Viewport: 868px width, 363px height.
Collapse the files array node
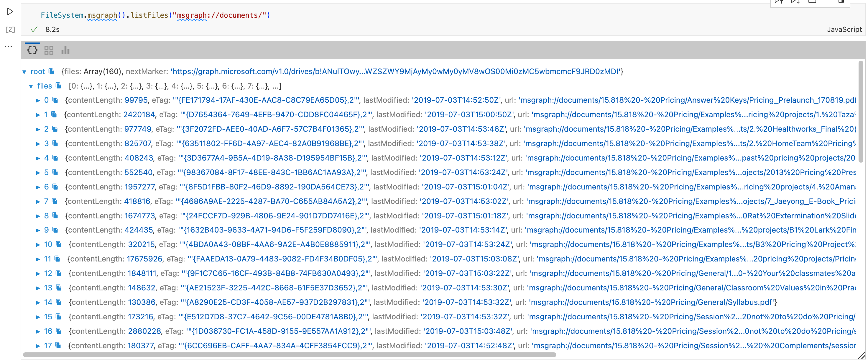(x=31, y=86)
